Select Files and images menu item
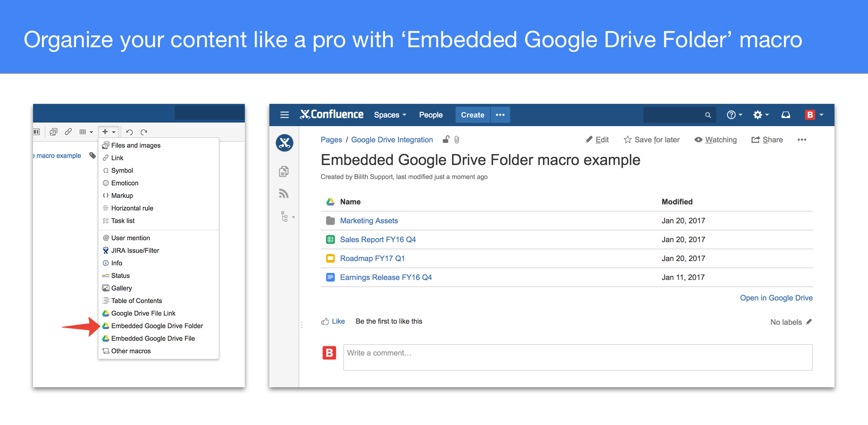Screen dimensions: 868x425 pyautogui.click(x=159, y=145)
